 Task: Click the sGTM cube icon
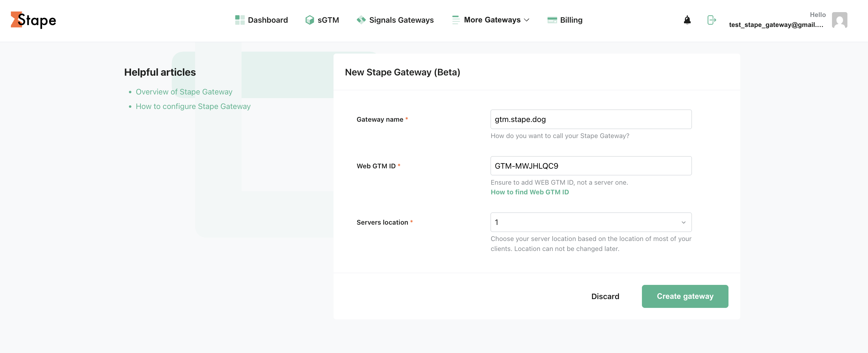pos(309,20)
